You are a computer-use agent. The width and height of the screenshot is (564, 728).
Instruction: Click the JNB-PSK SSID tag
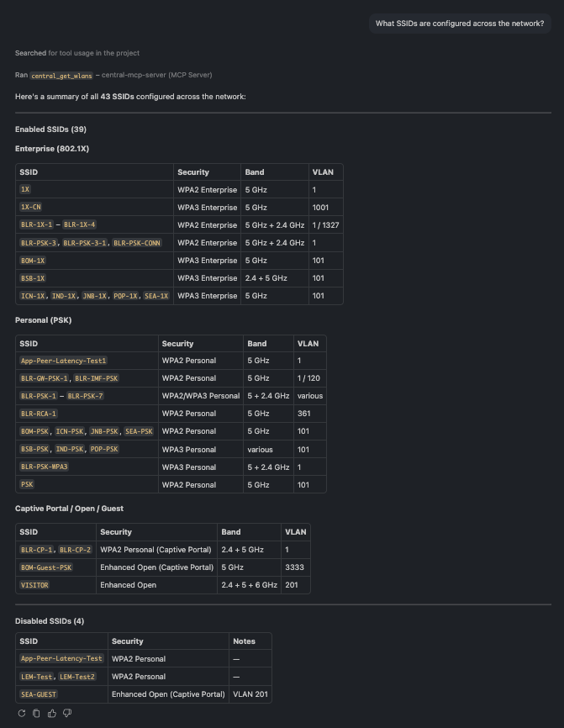[x=104, y=431]
